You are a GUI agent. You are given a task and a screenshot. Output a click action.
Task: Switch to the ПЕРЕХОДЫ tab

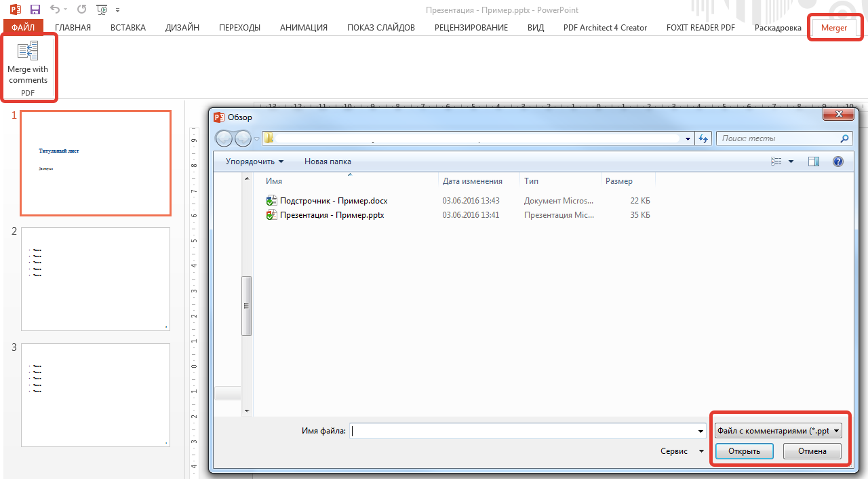[x=240, y=28]
